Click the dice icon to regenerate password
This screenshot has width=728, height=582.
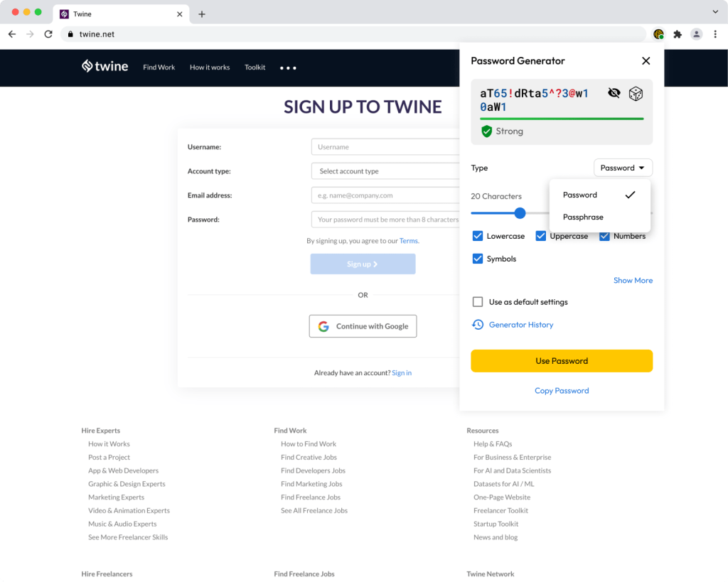tap(636, 94)
